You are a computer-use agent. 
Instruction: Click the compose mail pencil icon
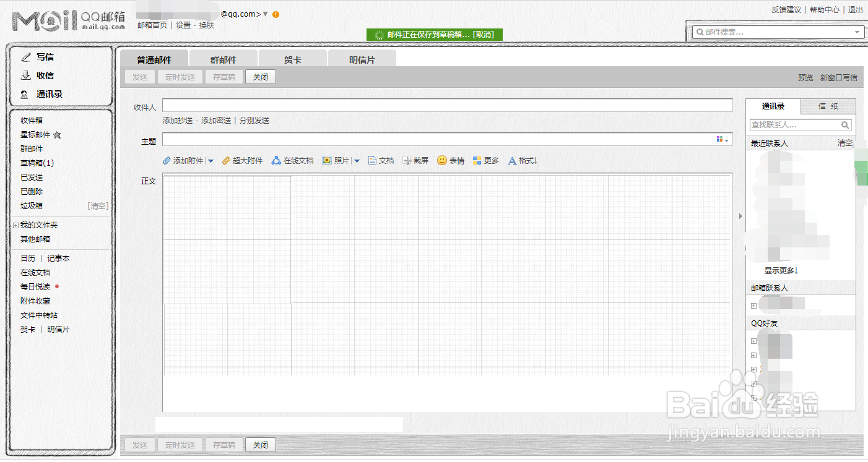(x=26, y=57)
